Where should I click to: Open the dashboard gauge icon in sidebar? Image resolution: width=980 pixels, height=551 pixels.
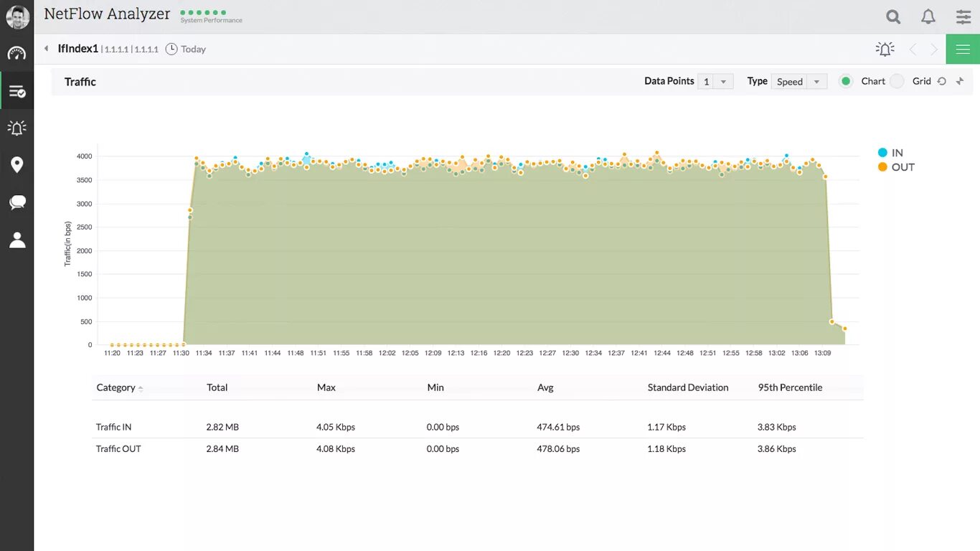pyautogui.click(x=17, y=54)
